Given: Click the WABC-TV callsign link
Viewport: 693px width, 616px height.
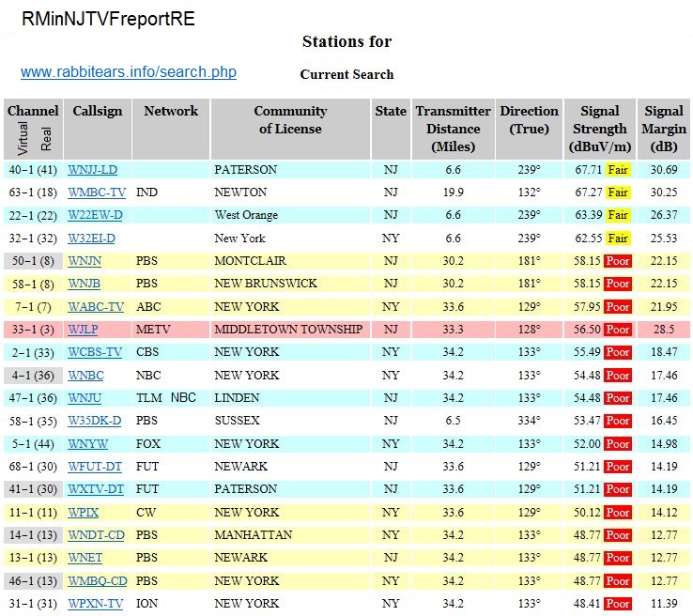Looking at the screenshot, I should (95, 307).
